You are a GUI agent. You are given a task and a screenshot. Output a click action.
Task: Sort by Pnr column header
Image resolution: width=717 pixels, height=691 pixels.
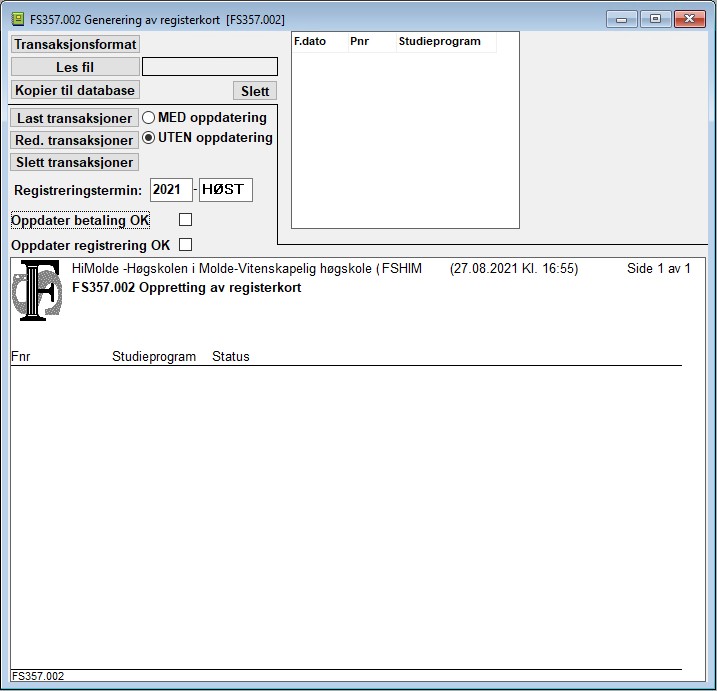[x=372, y=42]
